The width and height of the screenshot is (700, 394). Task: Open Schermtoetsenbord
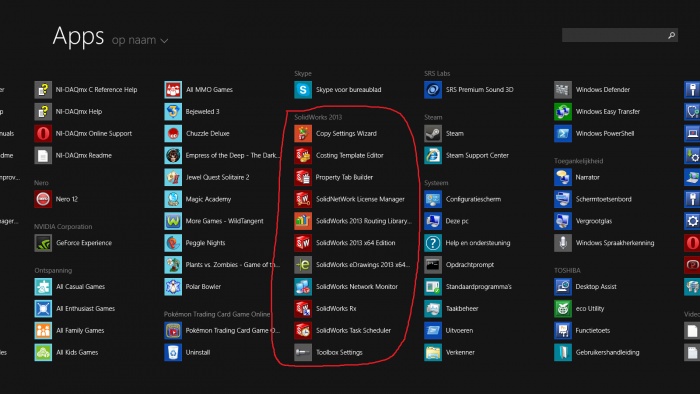pos(593,199)
